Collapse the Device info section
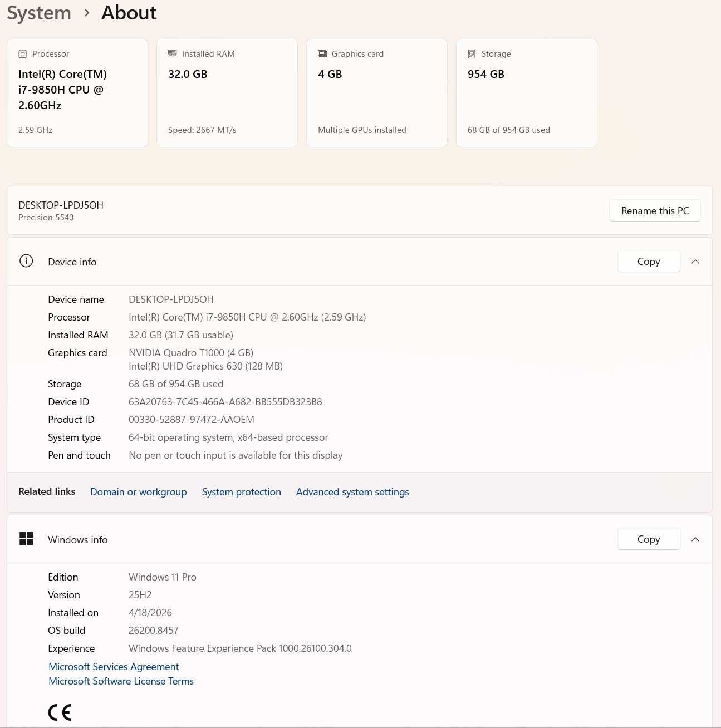Viewport: 721px width, 728px height. pyautogui.click(x=695, y=262)
